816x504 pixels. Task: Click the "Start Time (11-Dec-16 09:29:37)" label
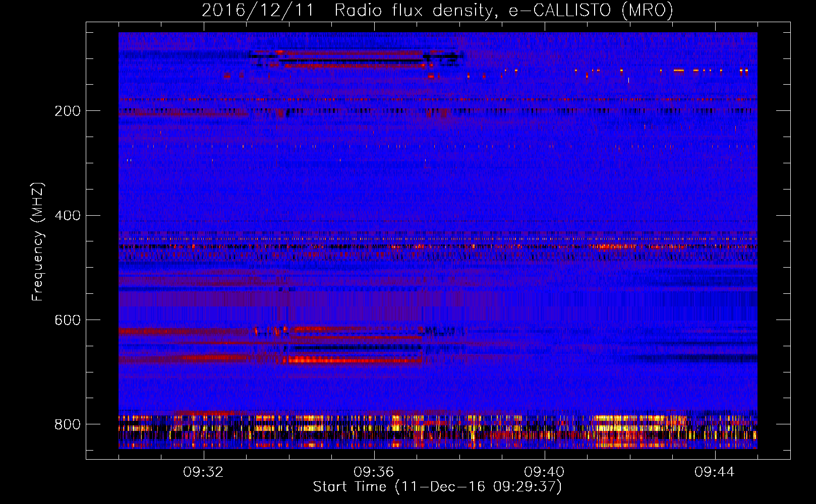tap(437, 487)
